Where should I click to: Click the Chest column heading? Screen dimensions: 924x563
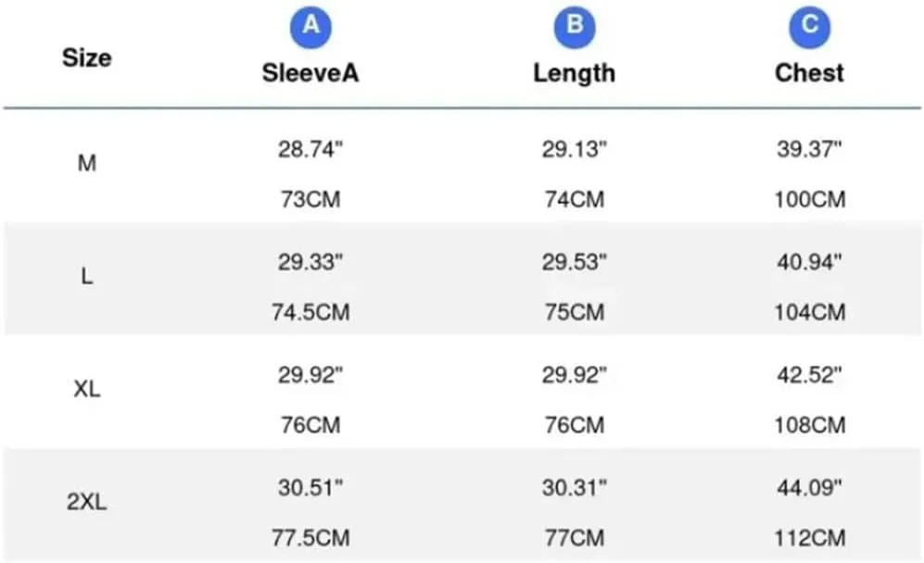[x=810, y=73]
